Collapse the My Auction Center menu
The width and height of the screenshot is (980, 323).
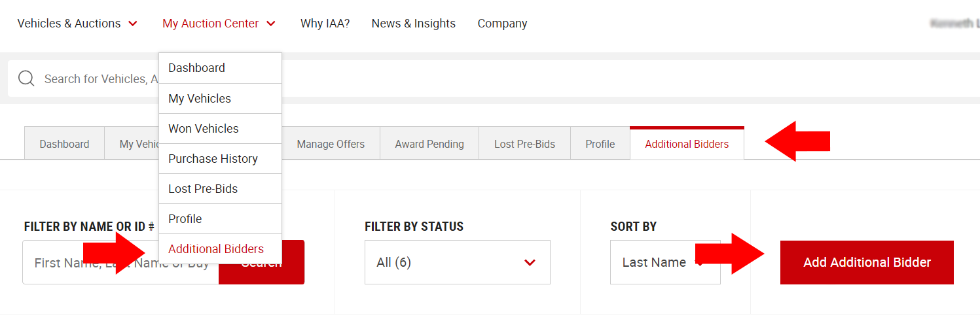pos(219,24)
